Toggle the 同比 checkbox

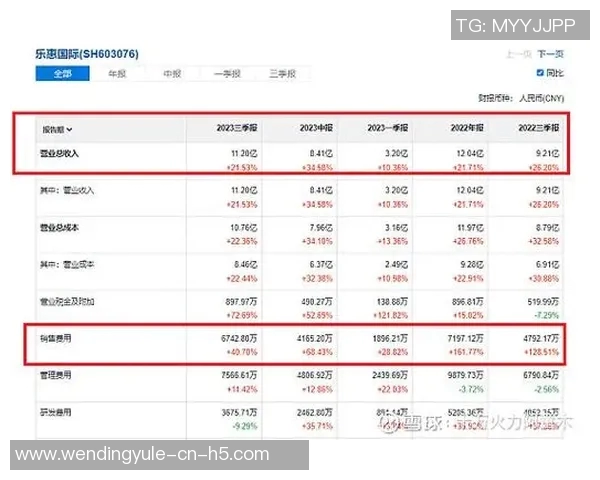tap(540, 73)
